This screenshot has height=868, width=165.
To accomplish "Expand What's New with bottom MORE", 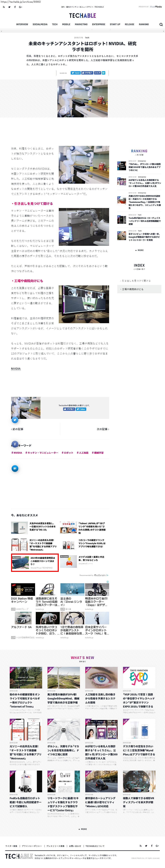I will 83,829.
